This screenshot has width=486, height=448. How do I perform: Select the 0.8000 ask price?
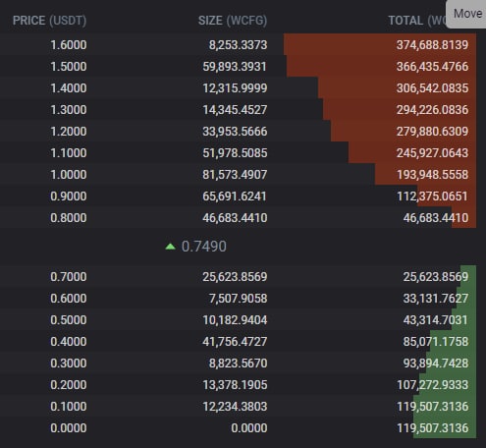[x=69, y=218]
